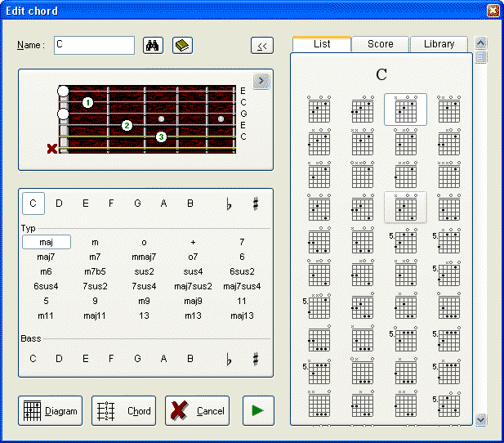
Task: Click the red X muted string marker
Action: click(52, 149)
